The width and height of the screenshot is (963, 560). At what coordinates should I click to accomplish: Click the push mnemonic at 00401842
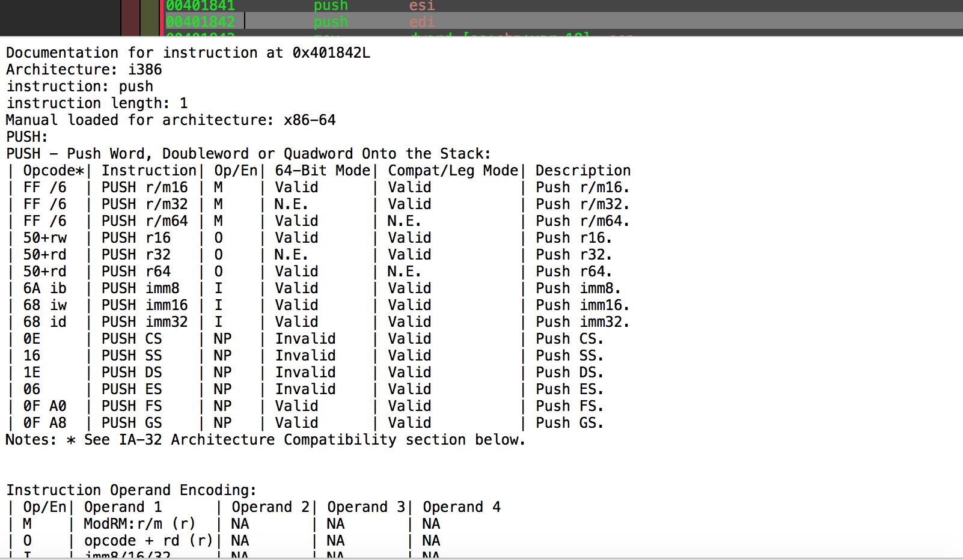pyautogui.click(x=331, y=22)
